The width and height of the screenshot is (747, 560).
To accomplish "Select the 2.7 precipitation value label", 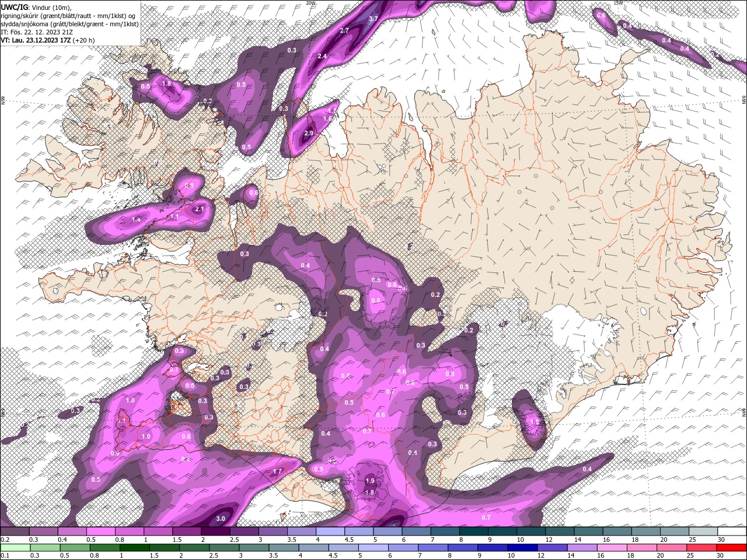I will (x=344, y=30).
